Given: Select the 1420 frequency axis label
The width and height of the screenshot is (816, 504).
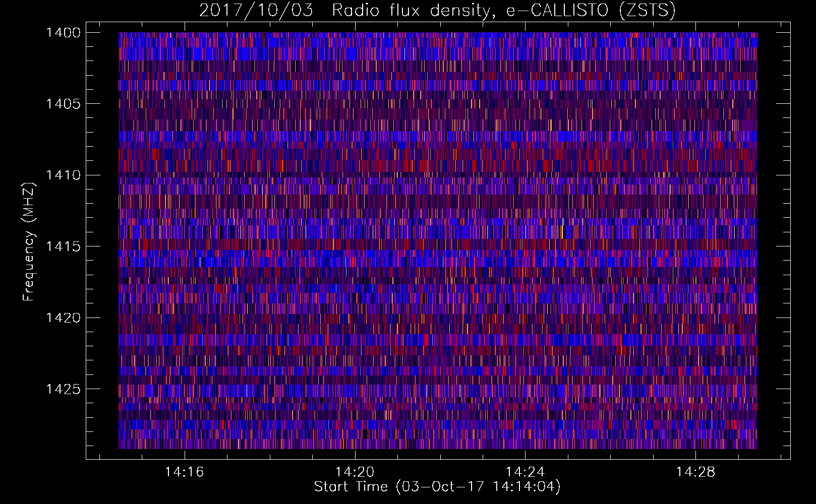Looking at the screenshot, I should [x=63, y=318].
